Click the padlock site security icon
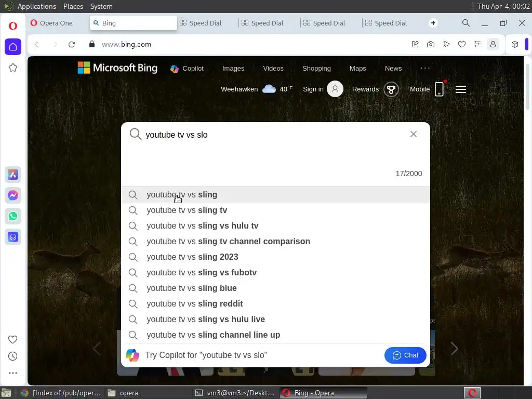The height and width of the screenshot is (399, 532). [91, 44]
